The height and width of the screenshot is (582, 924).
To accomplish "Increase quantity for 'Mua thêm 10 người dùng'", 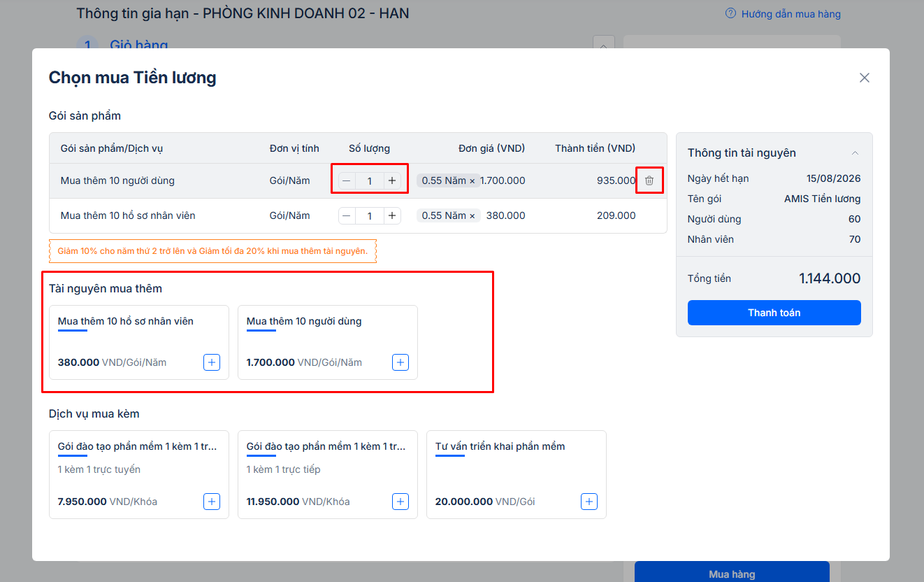I will (x=392, y=180).
